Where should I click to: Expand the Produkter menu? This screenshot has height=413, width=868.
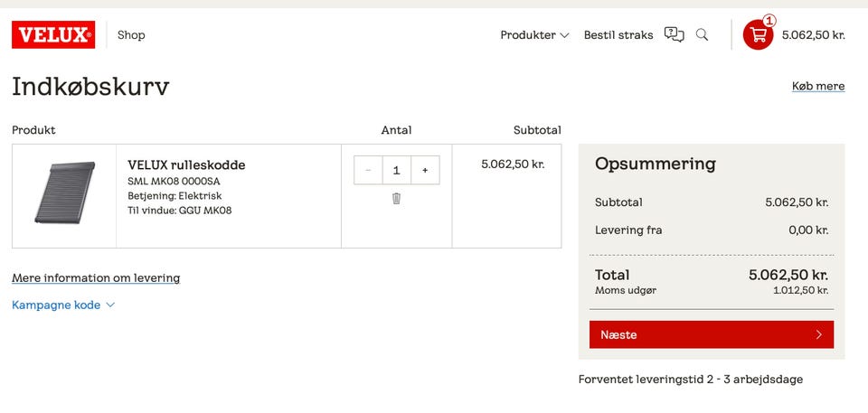click(x=534, y=35)
